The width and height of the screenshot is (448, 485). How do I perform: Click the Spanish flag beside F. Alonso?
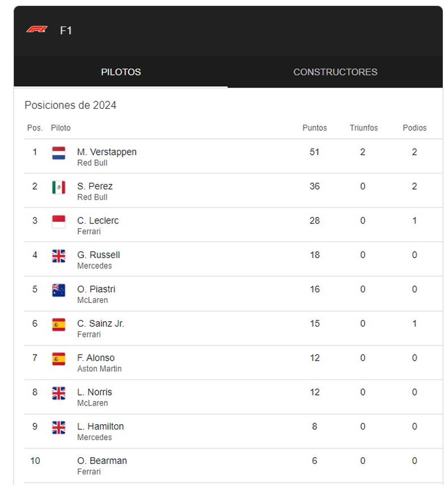pos(59,359)
